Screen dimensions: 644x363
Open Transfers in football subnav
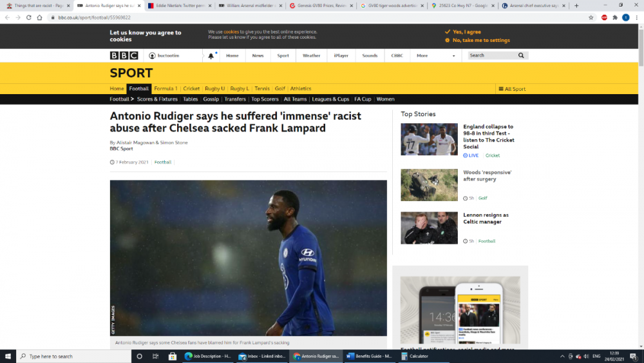coord(235,99)
